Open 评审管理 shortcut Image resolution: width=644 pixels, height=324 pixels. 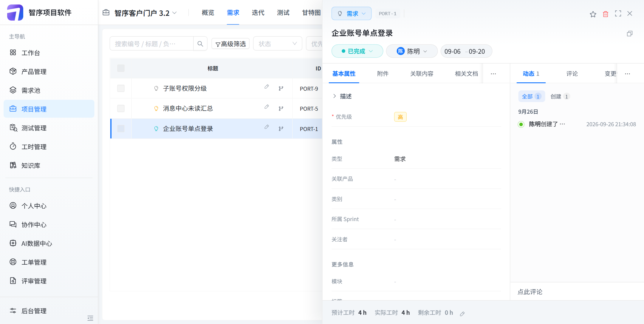pos(49,281)
